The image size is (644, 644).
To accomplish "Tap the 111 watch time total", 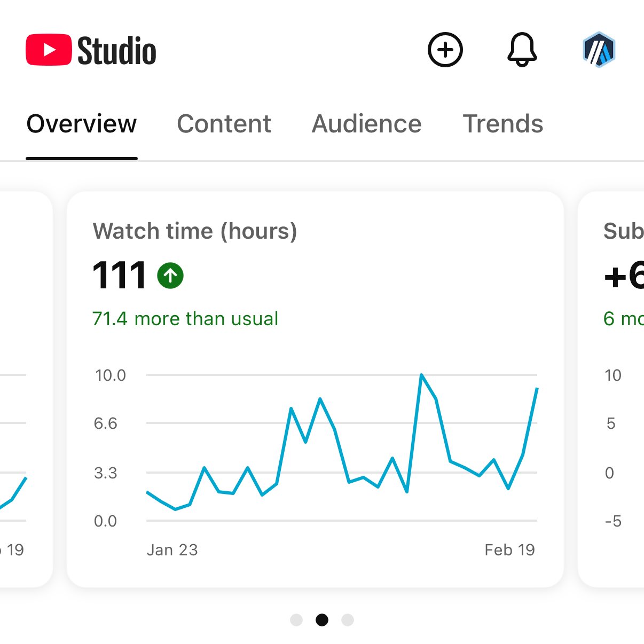I will 119,276.
